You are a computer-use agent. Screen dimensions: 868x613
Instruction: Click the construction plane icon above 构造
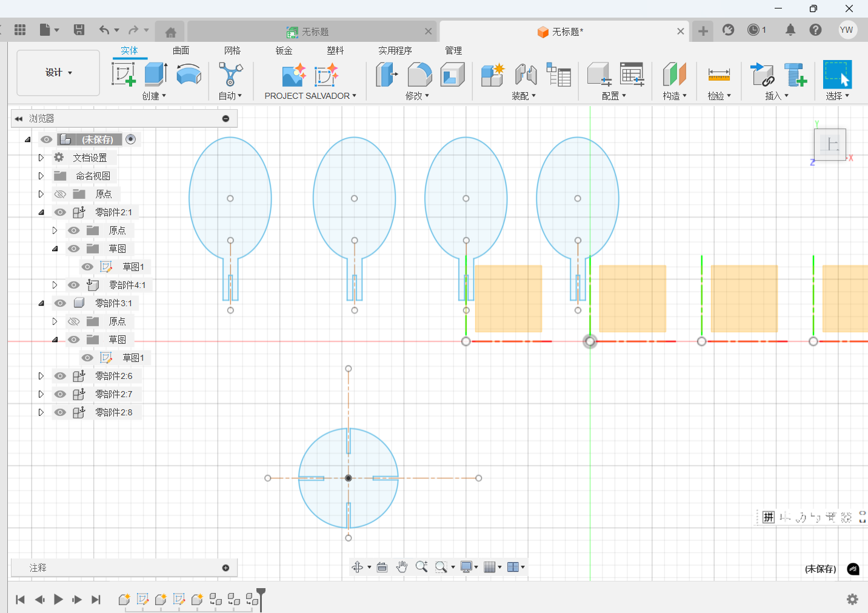point(674,75)
